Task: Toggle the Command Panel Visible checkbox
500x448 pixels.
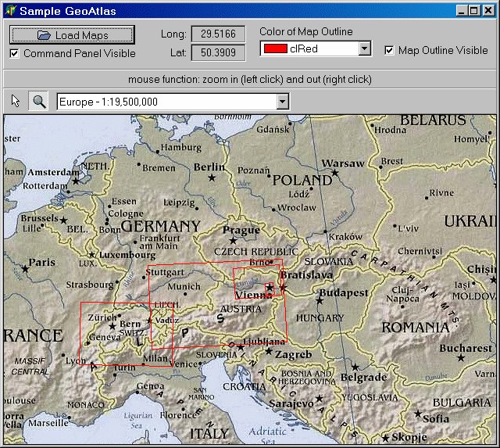Action: (15, 54)
